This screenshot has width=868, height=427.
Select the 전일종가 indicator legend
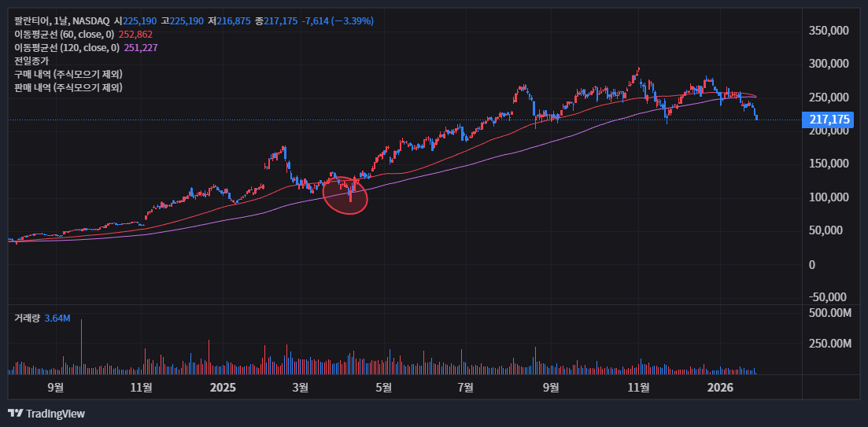pyautogui.click(x=31, y=61)
